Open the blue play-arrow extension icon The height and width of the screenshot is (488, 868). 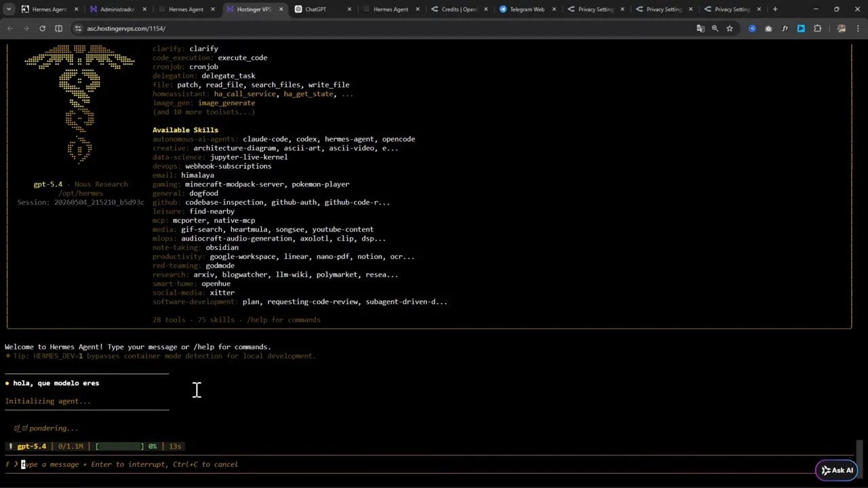(801, 28)
